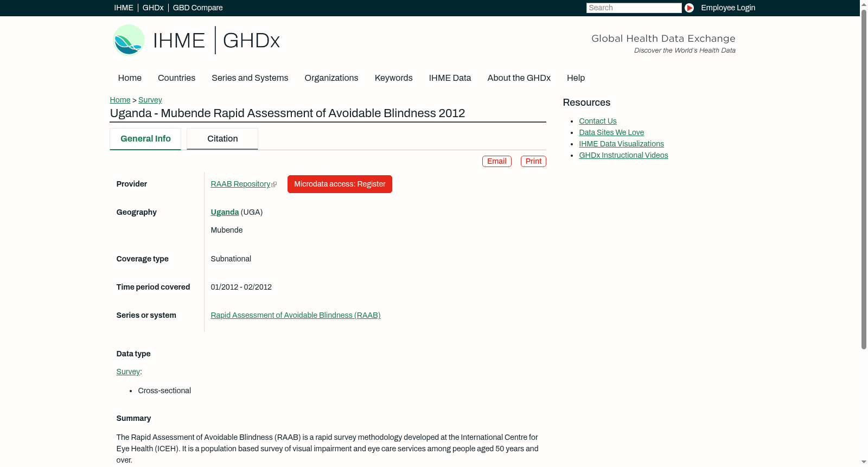Open IHME Data Visualizations link

[x=621, y=144]
